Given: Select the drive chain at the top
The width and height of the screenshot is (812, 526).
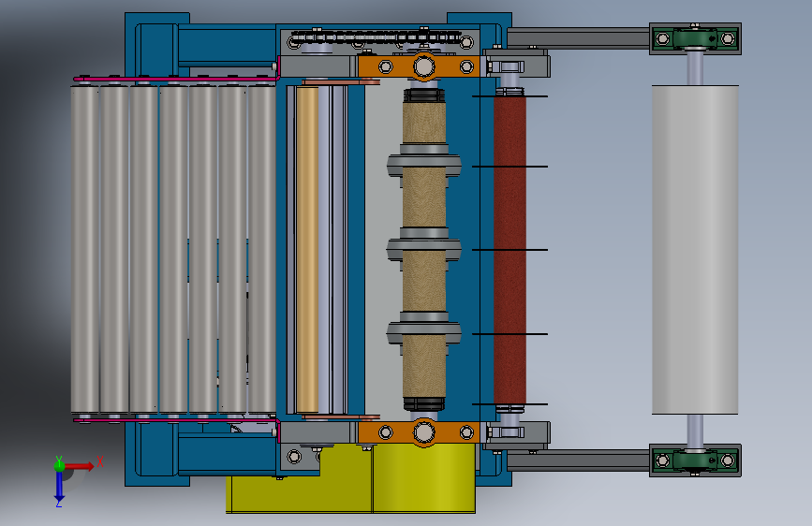Looking at the screenshot, I should [x=376, y=37].
